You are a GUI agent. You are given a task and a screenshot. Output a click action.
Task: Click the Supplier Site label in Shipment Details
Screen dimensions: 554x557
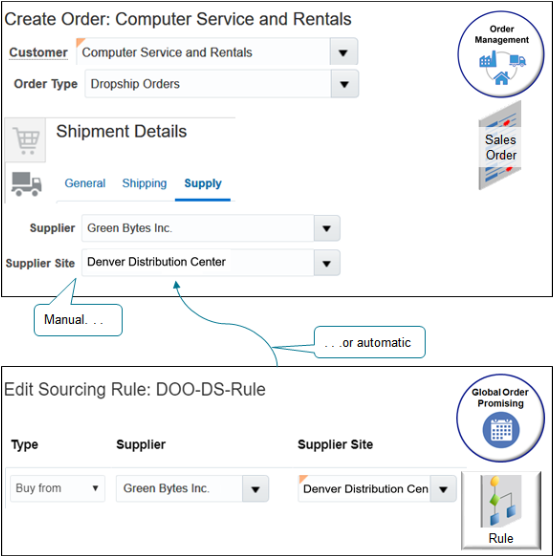pyautogui.click(x=40, y=263)
